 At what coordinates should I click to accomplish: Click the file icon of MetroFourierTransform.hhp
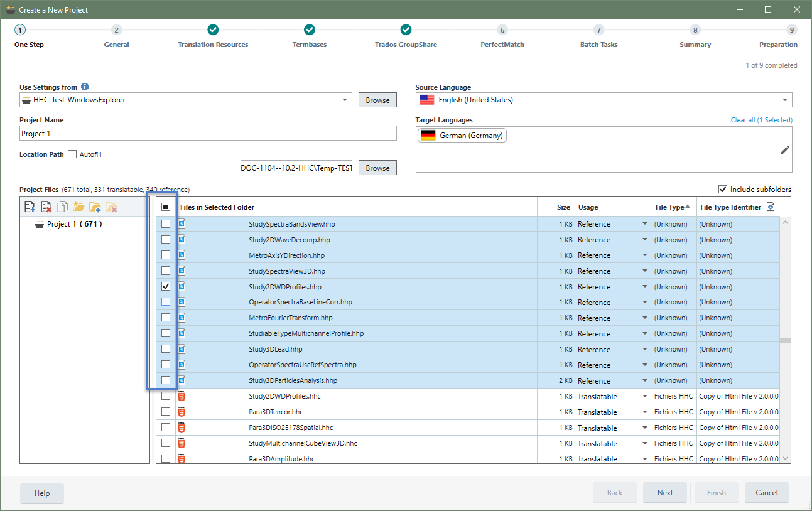(x=181, y=318)
